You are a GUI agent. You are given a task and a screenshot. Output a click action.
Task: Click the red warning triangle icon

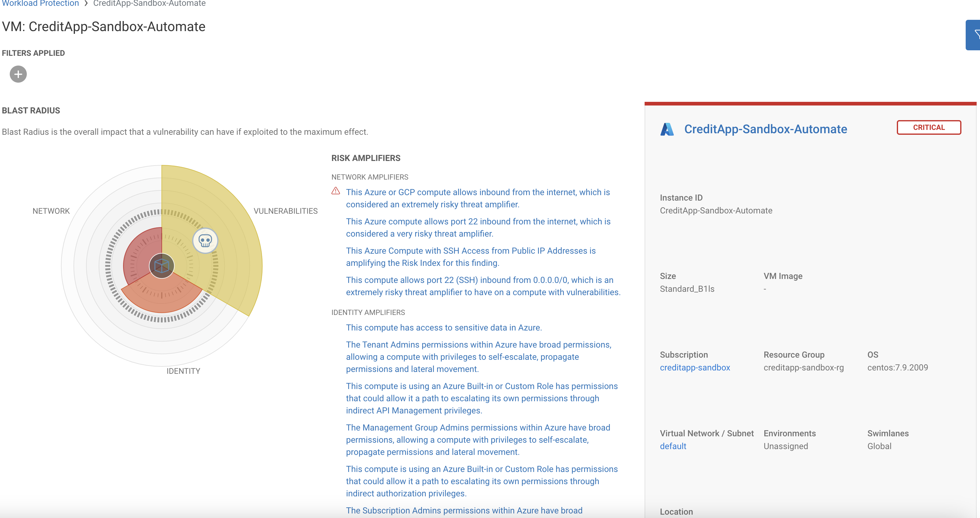pos(335,191)
